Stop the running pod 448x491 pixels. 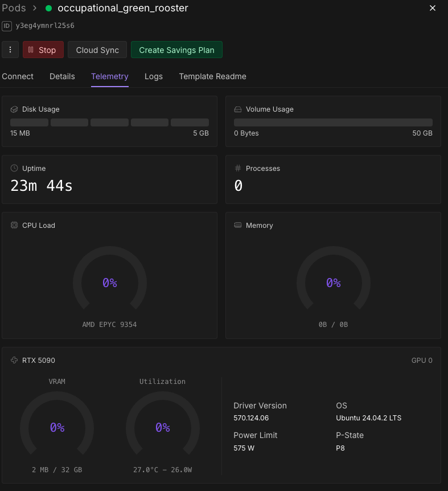tap(43, 50)
